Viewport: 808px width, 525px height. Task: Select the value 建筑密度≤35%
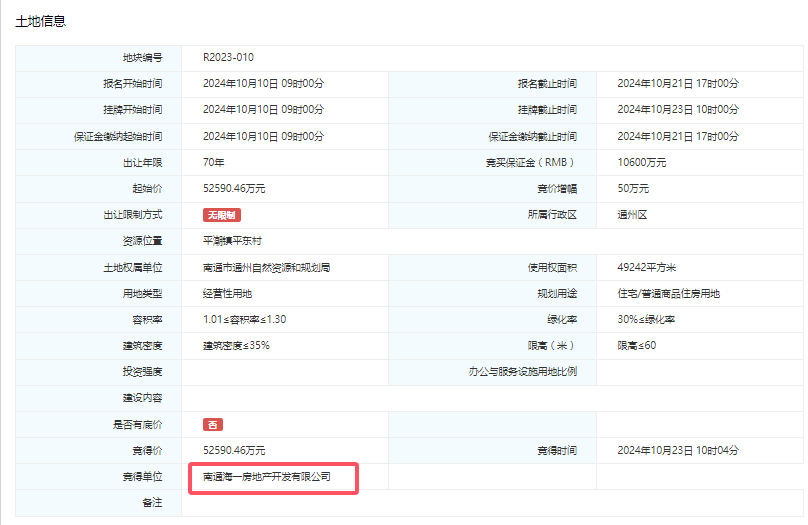(x=236, y=346)
